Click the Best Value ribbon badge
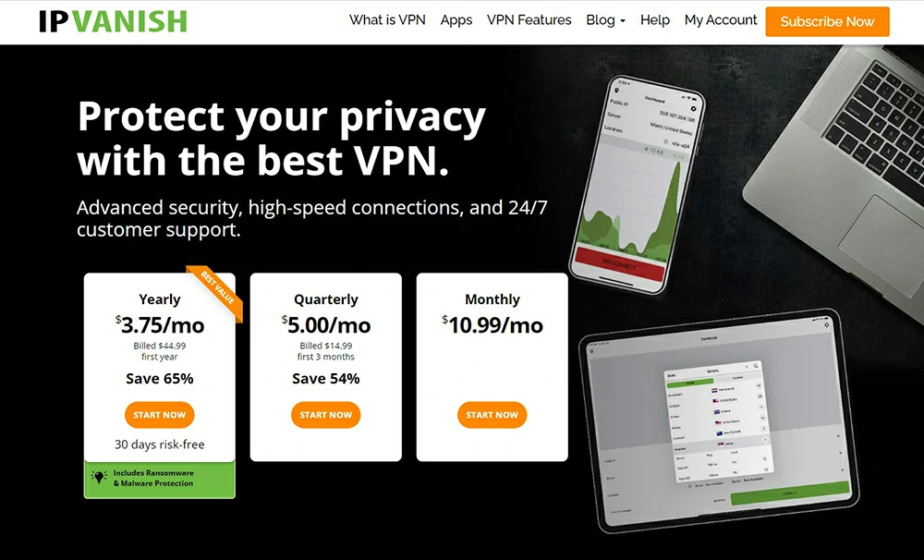Image resolution: width=924 pixels, height=560 pixels. coord(217,291)
